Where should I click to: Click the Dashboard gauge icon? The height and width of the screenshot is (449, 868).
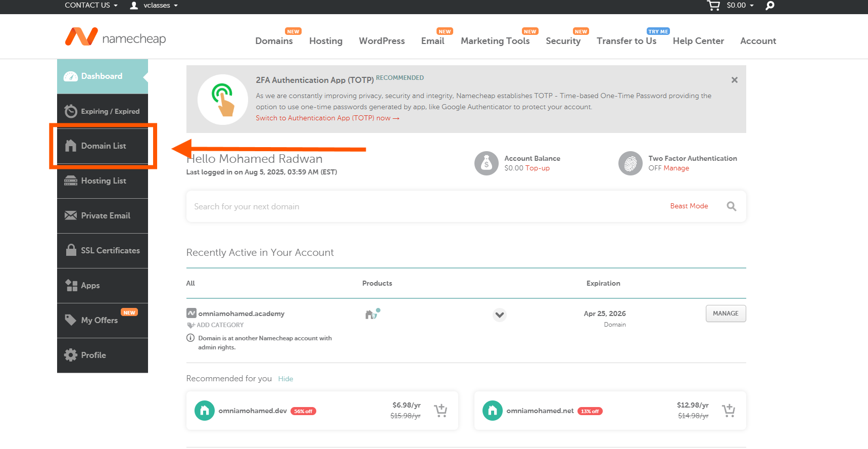[x=70, y=76]
